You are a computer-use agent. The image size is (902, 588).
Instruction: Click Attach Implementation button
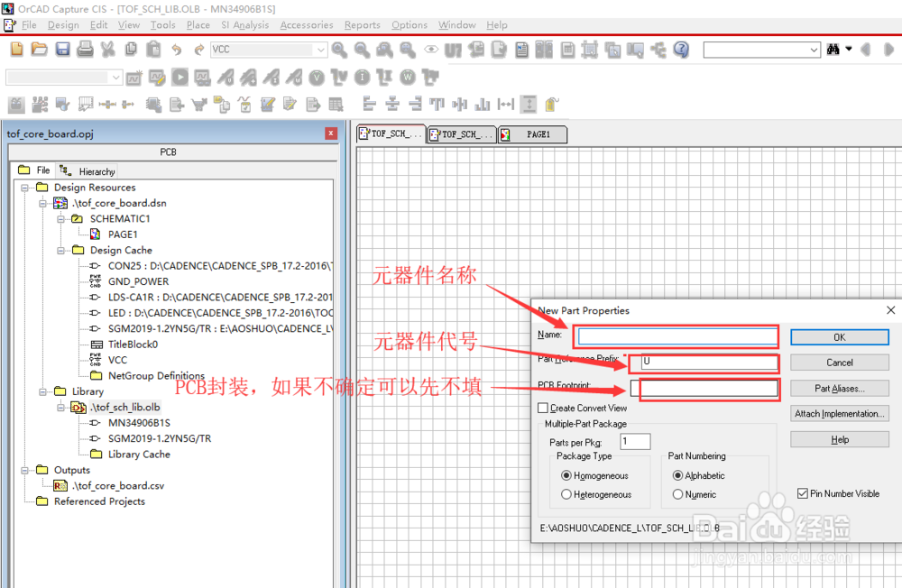[x=839, y=414]
